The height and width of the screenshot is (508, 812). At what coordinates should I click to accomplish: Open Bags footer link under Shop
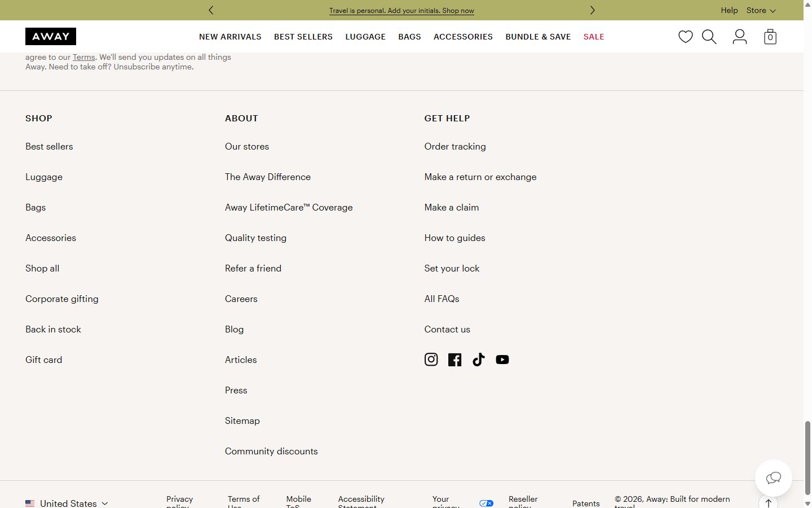(x=36, y=207)
